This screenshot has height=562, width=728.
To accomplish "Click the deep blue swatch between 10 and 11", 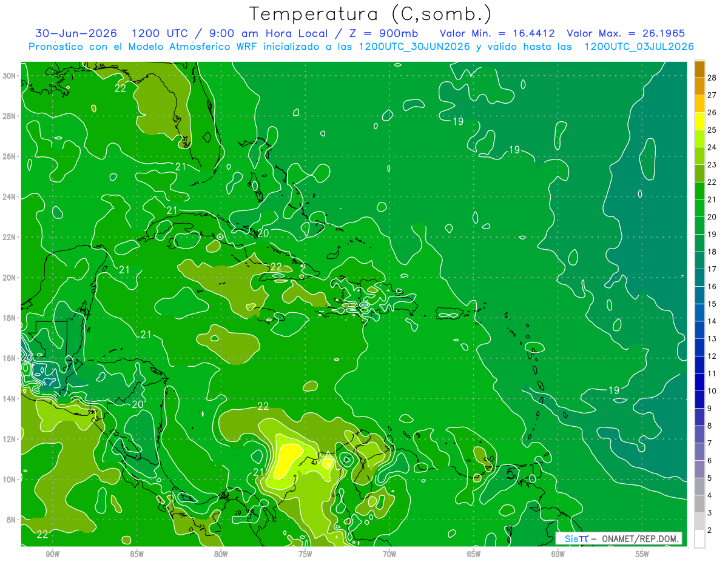I will [699, 382].
